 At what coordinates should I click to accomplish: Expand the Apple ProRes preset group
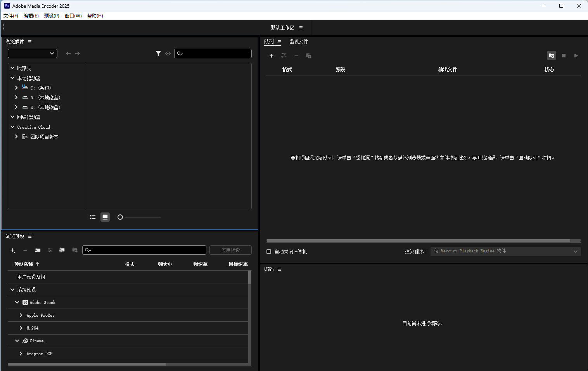21,315
